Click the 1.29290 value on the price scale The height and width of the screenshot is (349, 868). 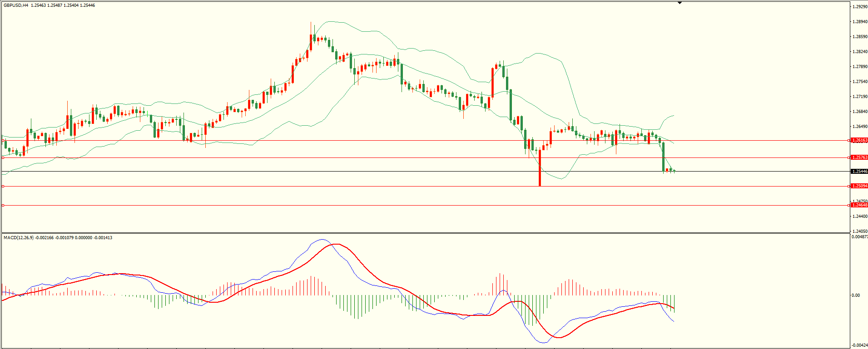859,7
